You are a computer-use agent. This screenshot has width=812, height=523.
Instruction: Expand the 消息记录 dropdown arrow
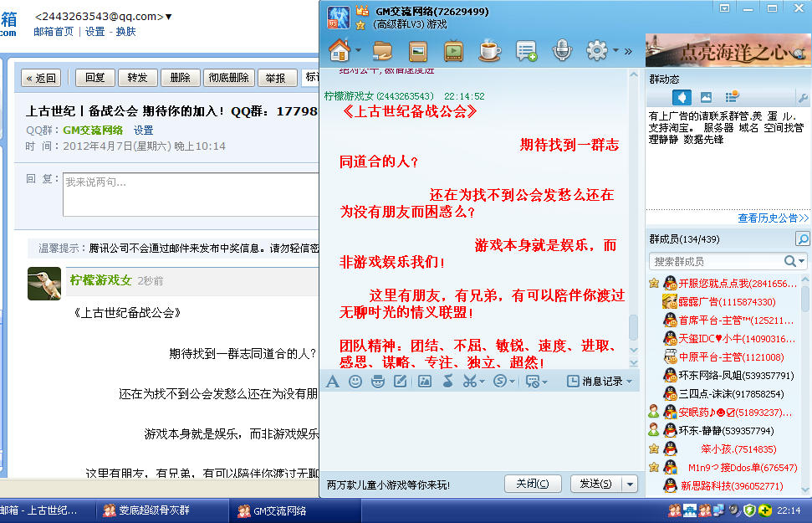(x=629, y=382)
